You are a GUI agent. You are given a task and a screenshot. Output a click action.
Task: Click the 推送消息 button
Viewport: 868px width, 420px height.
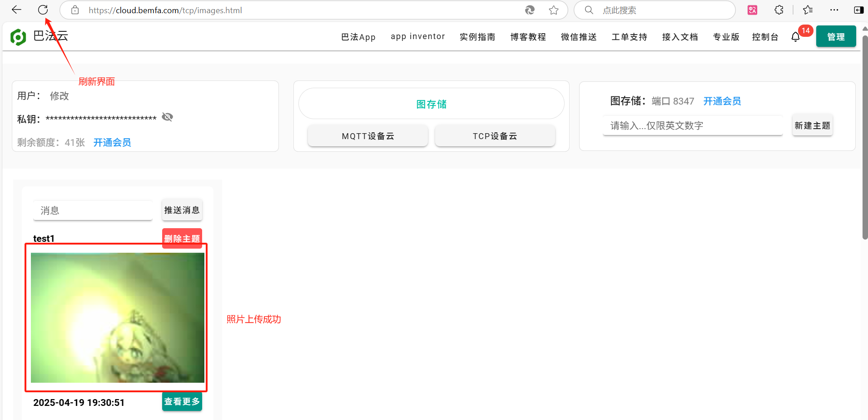pos(182,210)
